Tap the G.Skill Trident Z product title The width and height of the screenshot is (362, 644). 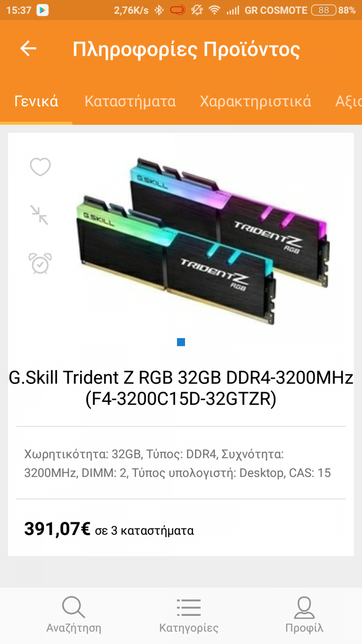[181, 388]
